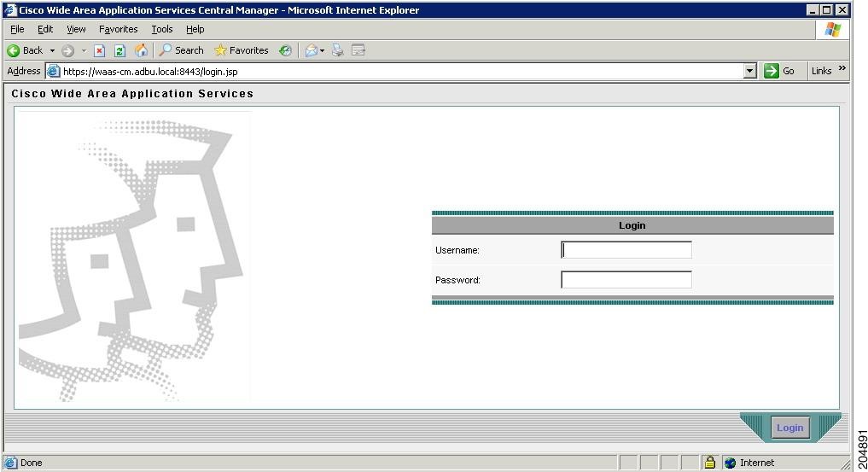Click the Cisco Wide Area Application Services heading
Image resolution: width=868 pixels, height=472 pixels.
point(132,94)
